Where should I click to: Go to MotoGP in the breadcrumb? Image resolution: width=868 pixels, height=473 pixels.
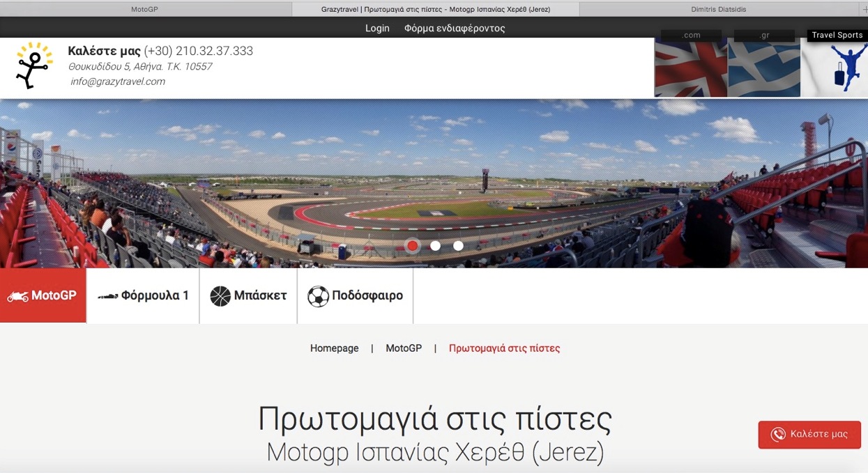click(x=404, y=348)
